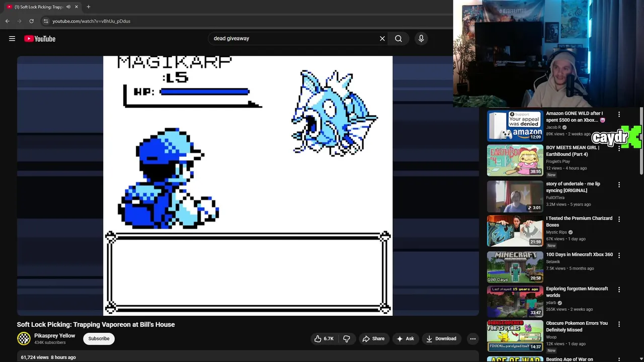Close the Soft Lock Picking tab
The image size is (644, 362).
pyautogui.click(x=77, y=7)
